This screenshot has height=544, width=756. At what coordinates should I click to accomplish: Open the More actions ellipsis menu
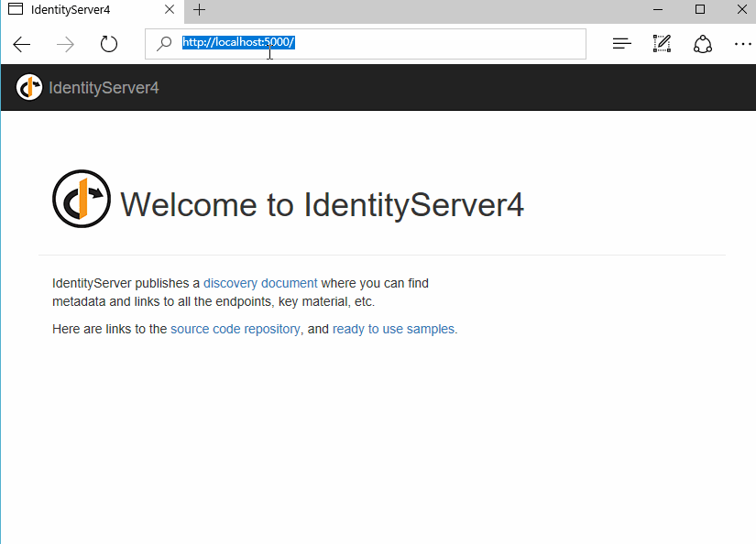743,44
